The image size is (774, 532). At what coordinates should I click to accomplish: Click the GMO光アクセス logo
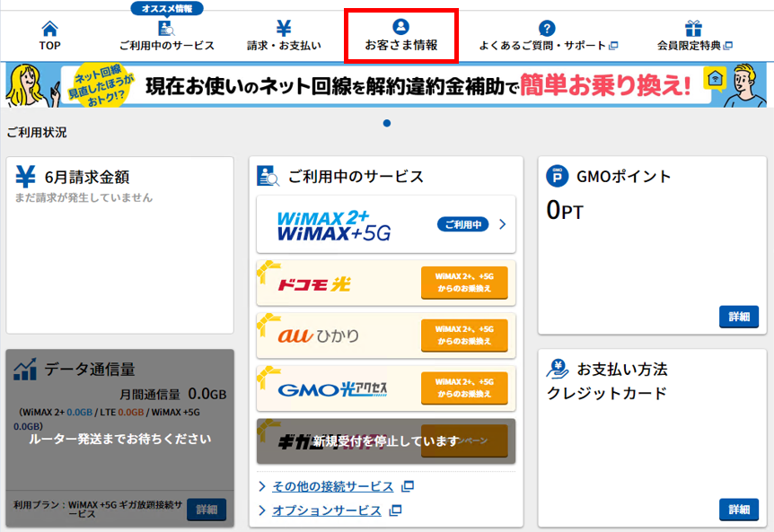(x=333, y=389)
